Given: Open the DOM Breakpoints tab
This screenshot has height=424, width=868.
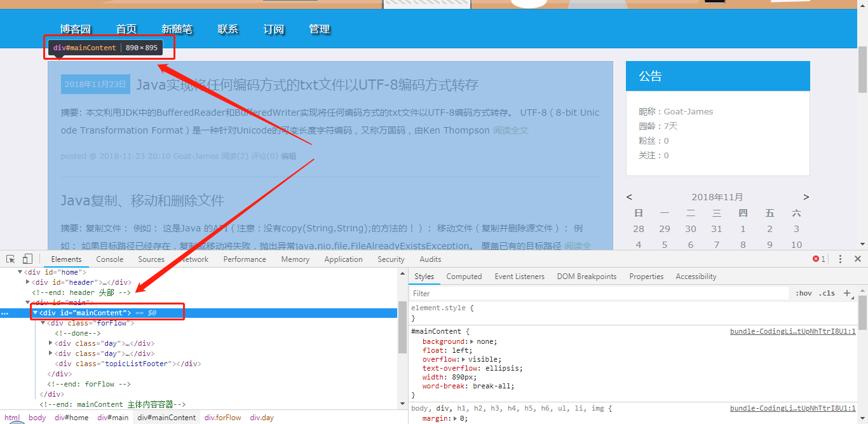Looking at the screenshot, I should [587, 277].
